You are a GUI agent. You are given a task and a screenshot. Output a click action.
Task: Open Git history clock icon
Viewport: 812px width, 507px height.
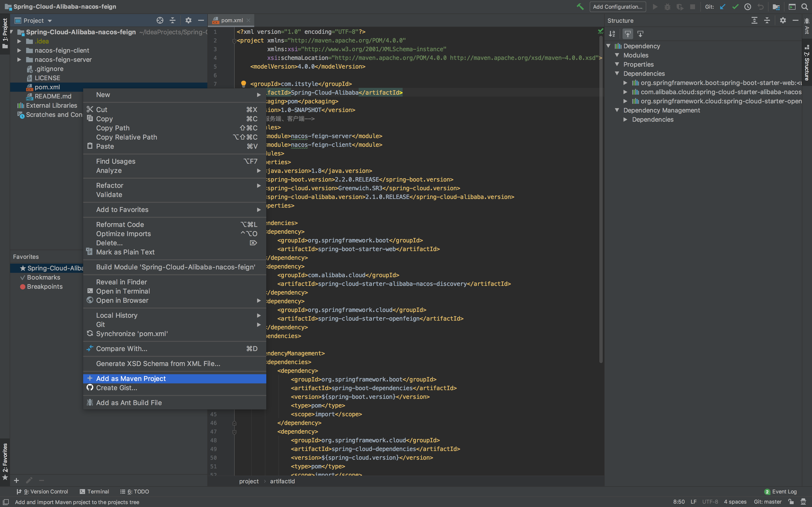tap(748, 7)
